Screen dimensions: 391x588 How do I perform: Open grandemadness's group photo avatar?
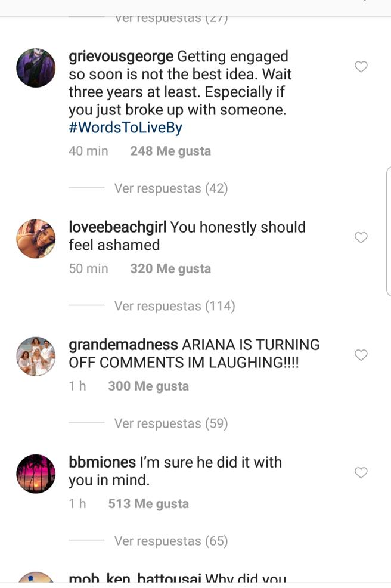tap(35, 355)
